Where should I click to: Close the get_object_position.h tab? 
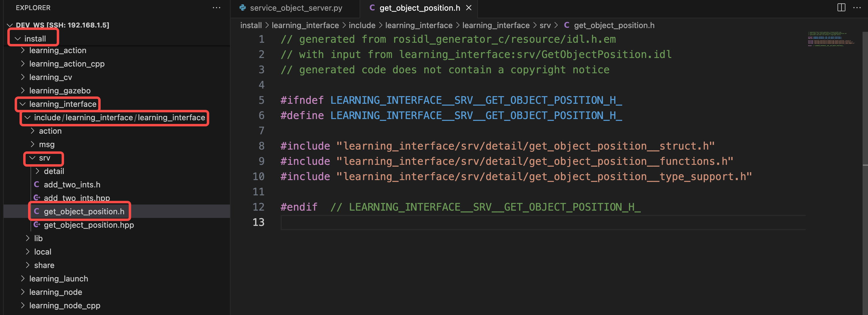pos(468,8)
